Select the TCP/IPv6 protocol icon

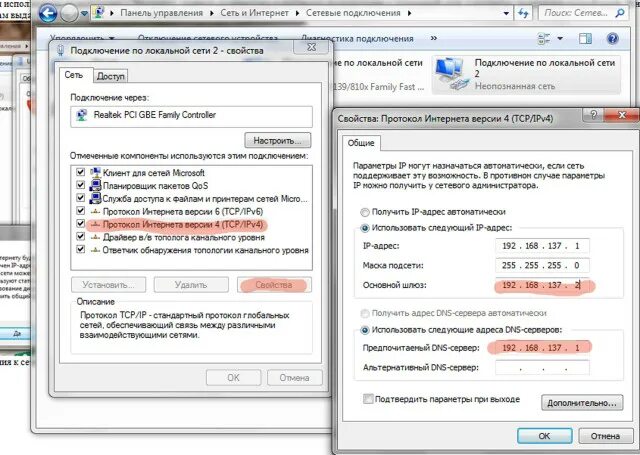point(95,211)
